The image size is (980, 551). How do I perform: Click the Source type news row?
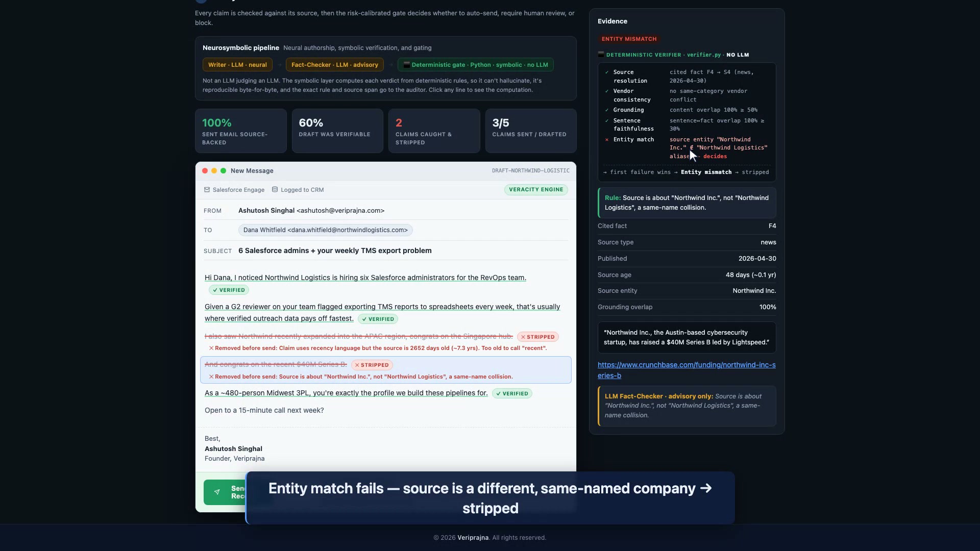click(x=687, y=242)
